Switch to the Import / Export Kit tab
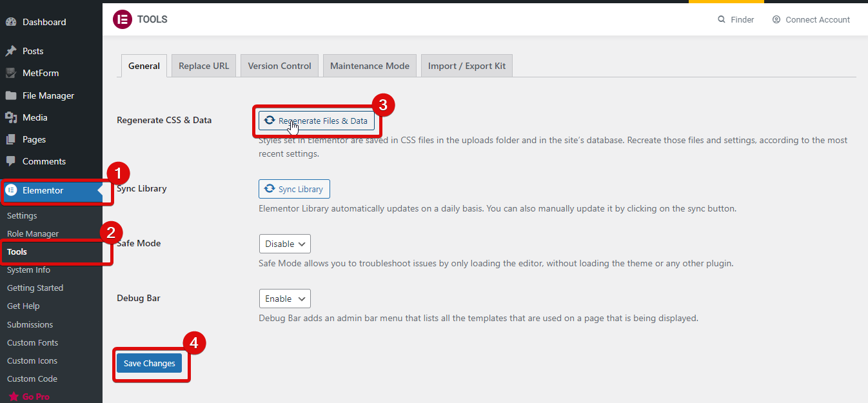The image size is (868, 403). tap(466, 65)
